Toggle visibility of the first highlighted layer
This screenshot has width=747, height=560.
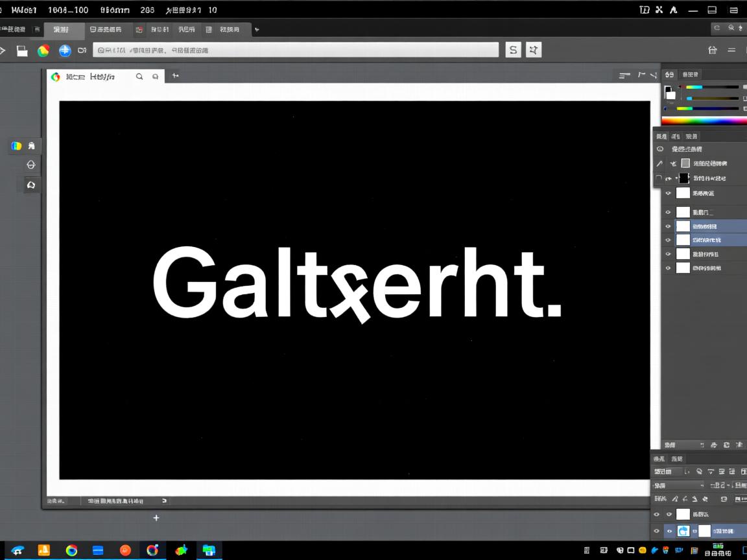669,226
